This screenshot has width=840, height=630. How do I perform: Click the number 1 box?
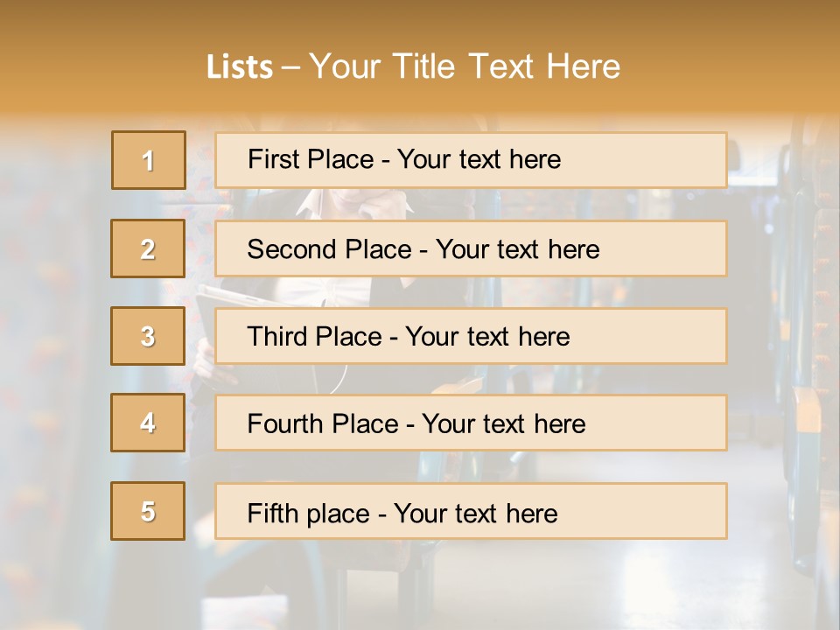pyautogui.click(x=149, y=160)
